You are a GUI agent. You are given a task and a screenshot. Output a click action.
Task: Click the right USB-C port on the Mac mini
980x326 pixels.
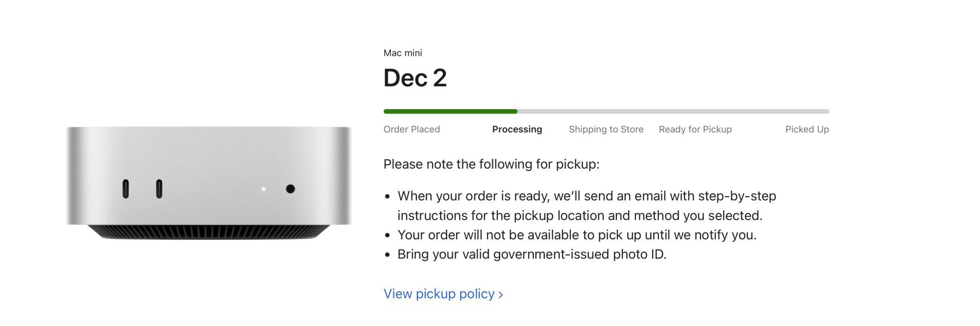pyautogui.click(x=159, y=189)
